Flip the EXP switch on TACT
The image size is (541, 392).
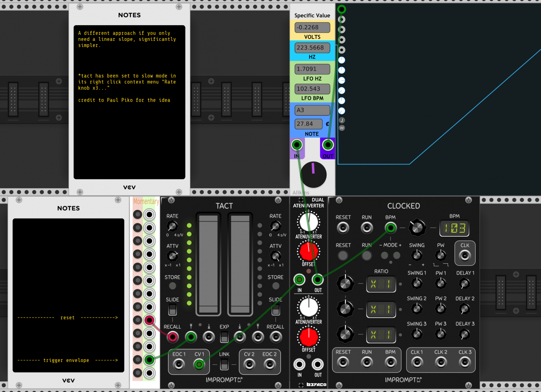coord(224,337)
